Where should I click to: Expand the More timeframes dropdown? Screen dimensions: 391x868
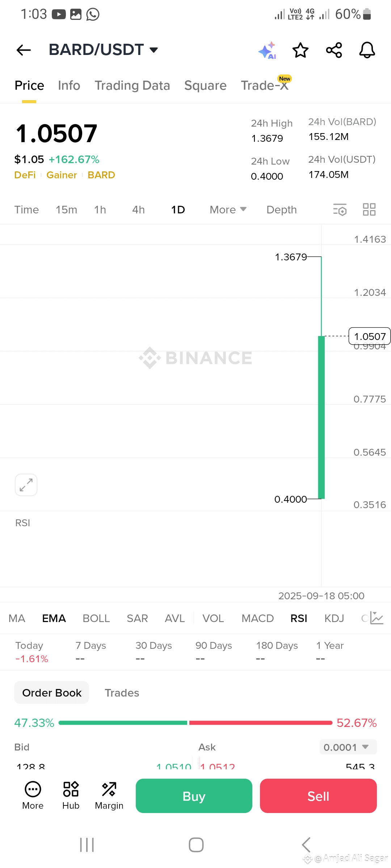coord(228,210)
